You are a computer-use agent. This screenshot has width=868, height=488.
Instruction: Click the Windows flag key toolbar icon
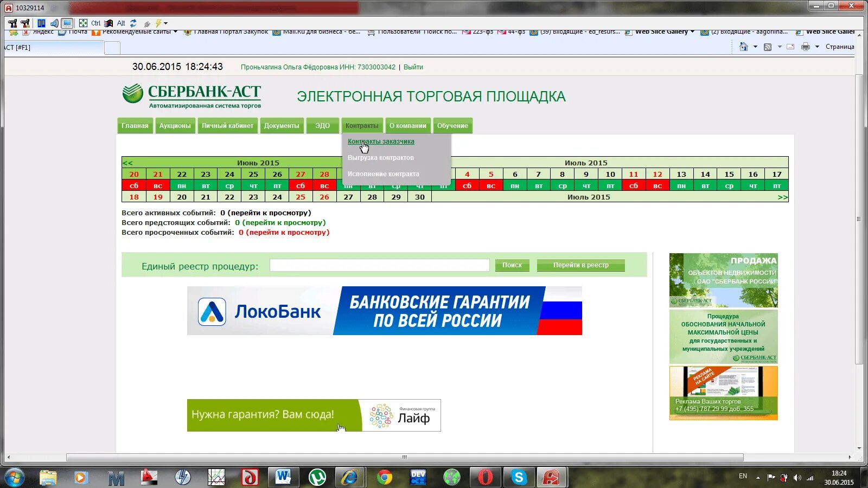coord(108,23)
